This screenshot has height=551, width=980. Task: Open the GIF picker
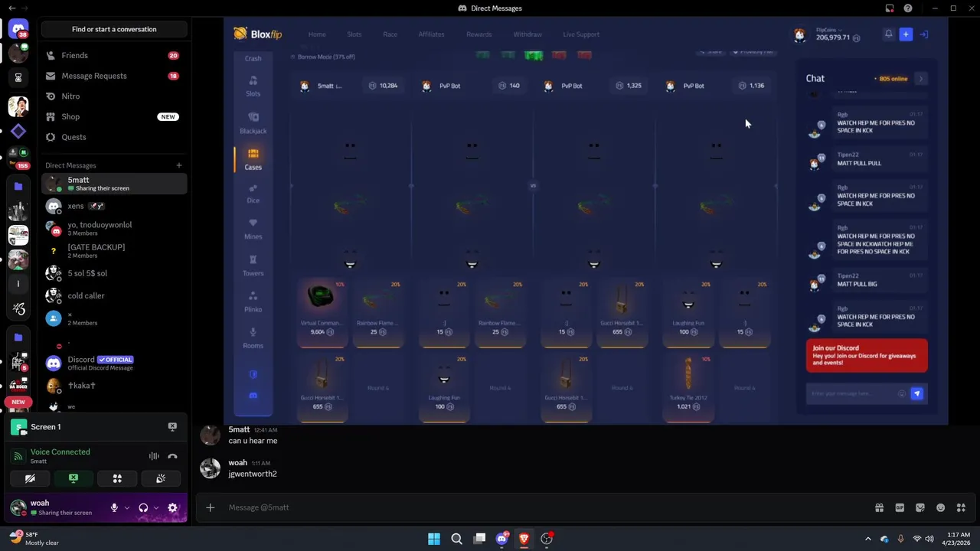coord(900,507)
